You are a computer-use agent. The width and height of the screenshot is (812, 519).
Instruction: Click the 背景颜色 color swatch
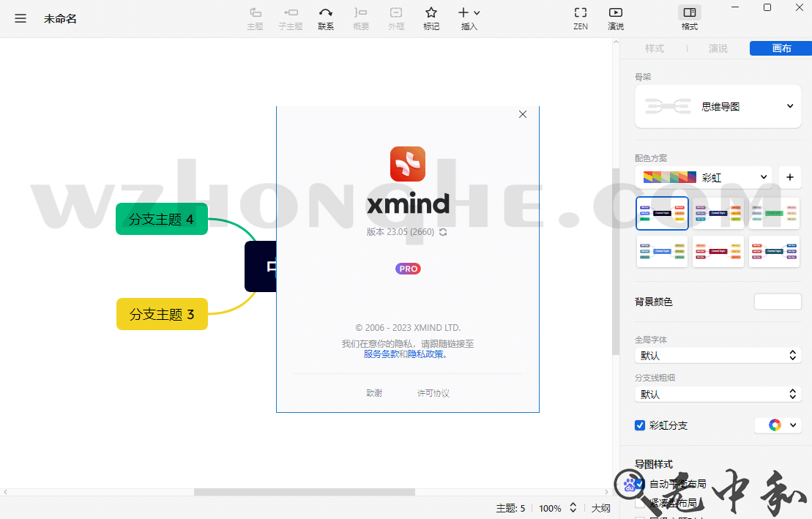point(778,301)
